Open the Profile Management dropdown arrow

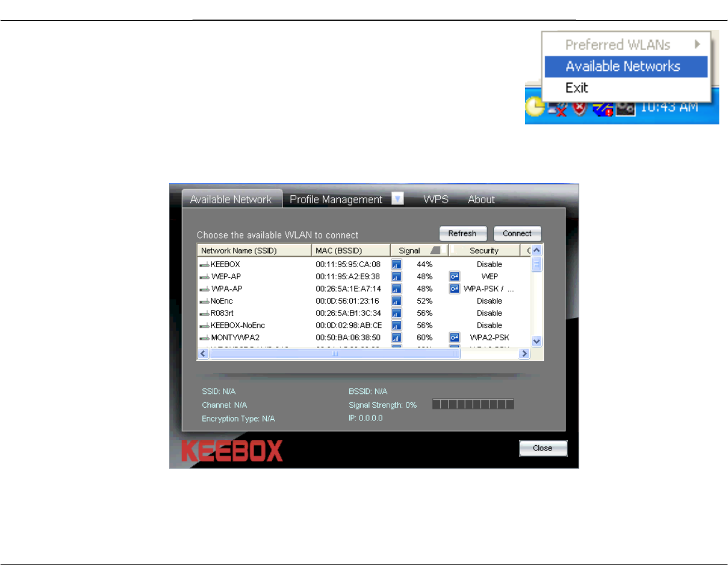click(x=398, y=199)
